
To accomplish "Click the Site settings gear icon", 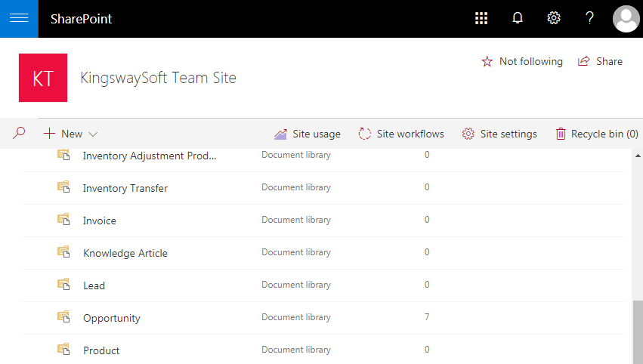I will [468, 134].
